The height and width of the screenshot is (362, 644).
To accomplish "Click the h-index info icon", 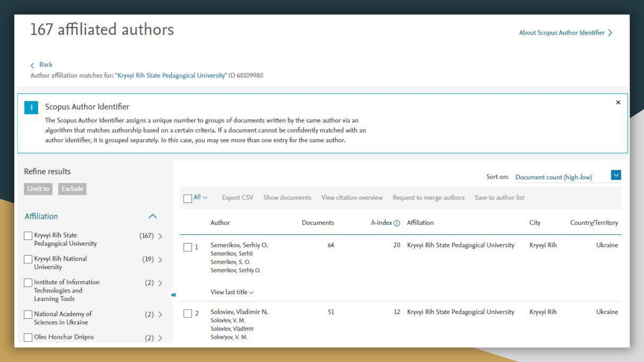I will click(397, 223).
